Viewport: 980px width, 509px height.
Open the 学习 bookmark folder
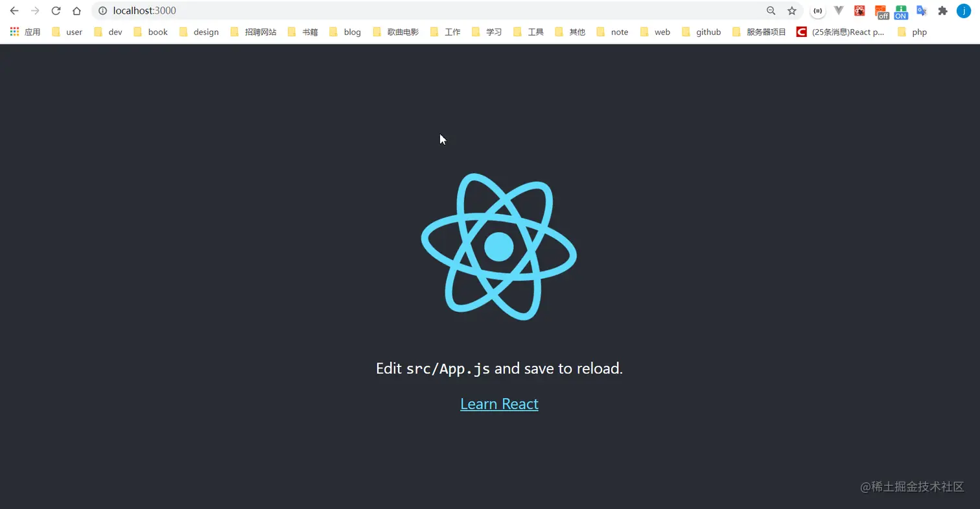[487, 32]
